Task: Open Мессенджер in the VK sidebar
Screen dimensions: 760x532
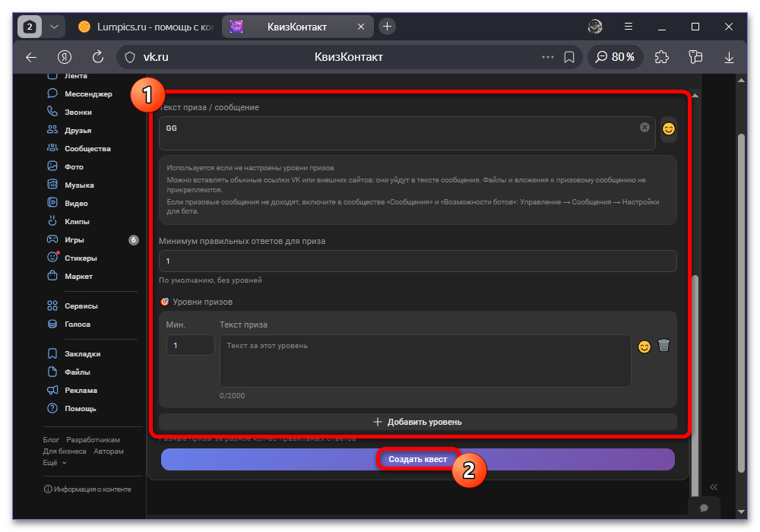Action: point(80,93)
